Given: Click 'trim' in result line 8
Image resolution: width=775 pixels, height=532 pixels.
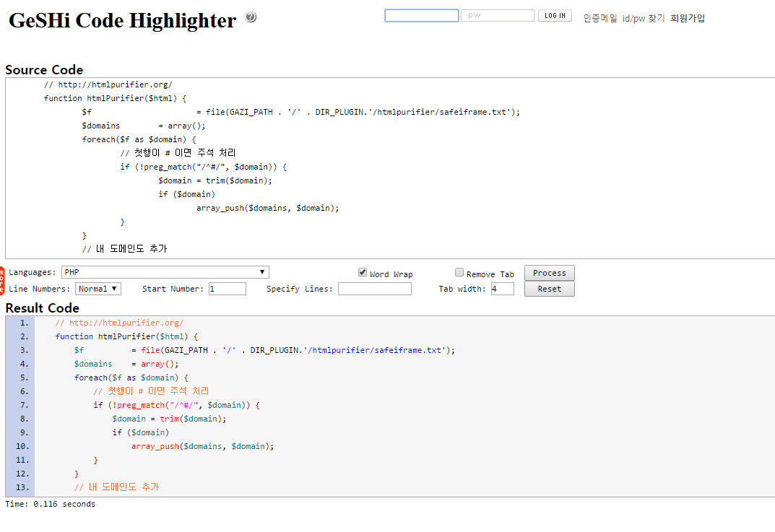Looking at the screenshot, I should tap(169, 419).
